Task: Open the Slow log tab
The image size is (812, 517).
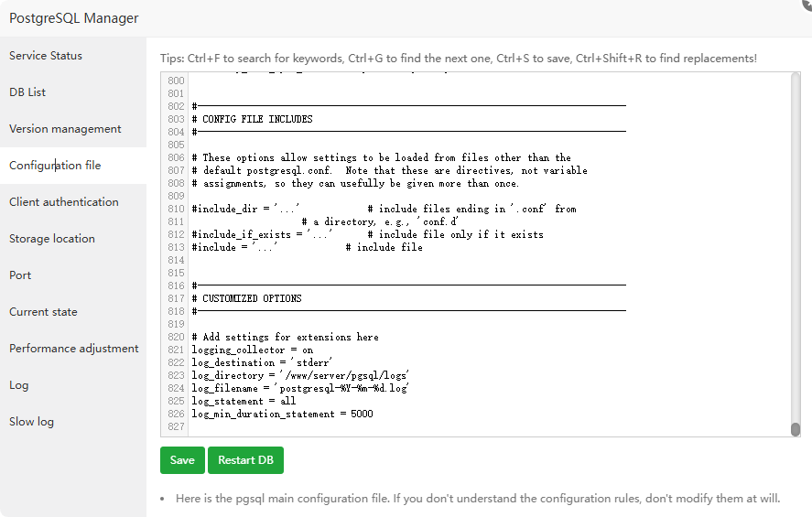Action: pos(31,422)
